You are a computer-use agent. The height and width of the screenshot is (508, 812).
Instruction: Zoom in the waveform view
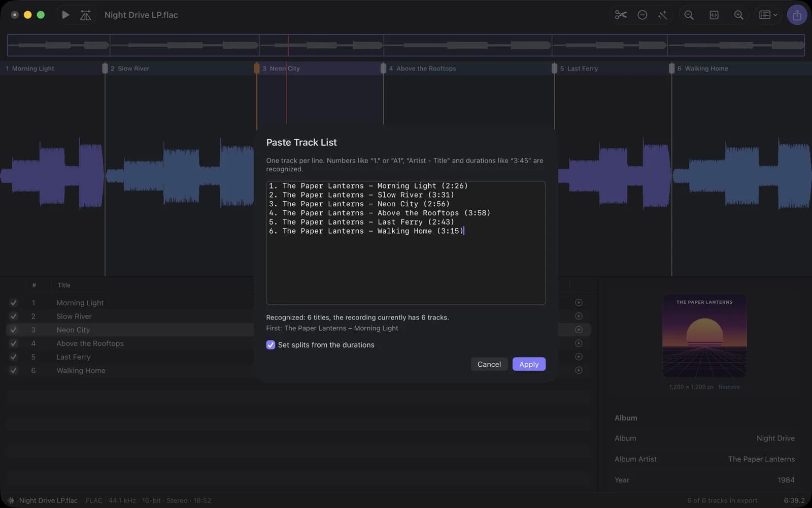click(739, 15)
